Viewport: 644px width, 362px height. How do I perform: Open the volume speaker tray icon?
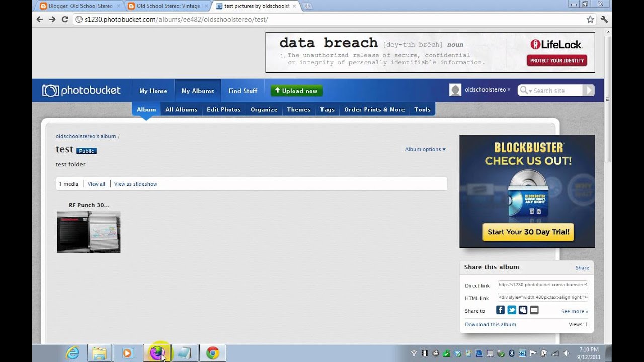[566, 353]
